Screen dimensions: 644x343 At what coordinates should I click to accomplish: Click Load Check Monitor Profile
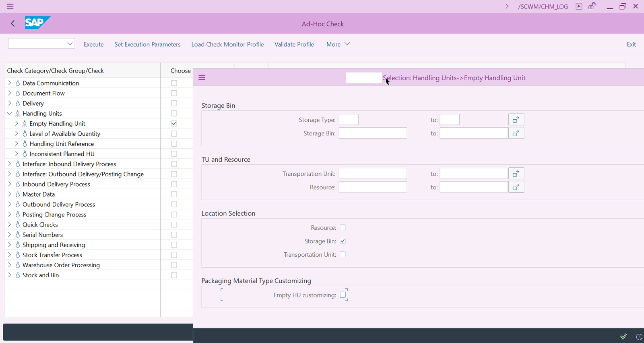tap(227, 44)
